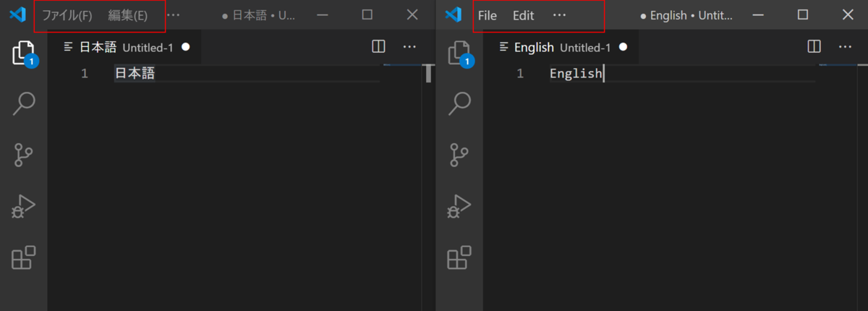The width and height of the screenshot is (868, 311).
Task: Select the 日本語 Untitled-1 editor tab
Action: click(x=125, y=47)
